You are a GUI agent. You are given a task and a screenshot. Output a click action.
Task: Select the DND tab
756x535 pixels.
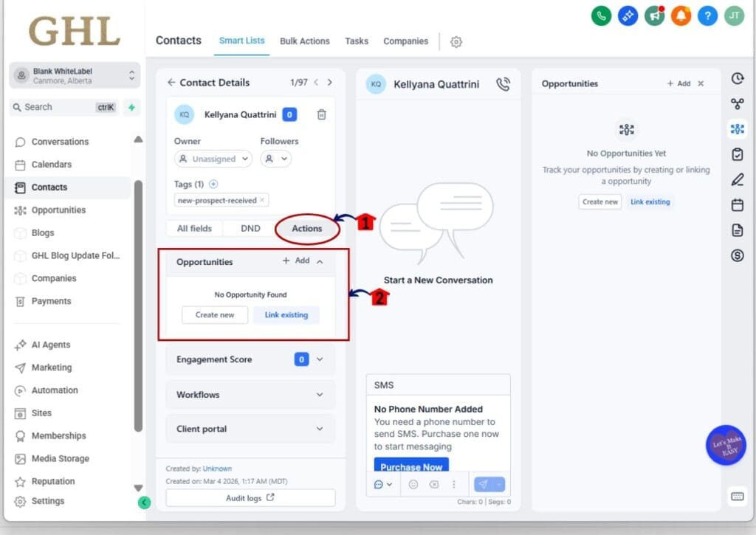click(x=250, y=229)
